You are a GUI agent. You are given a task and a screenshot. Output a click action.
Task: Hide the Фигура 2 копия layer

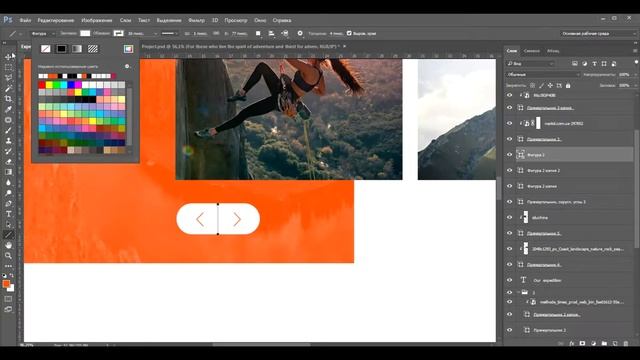pyautogui.click(x=509, y=186)
